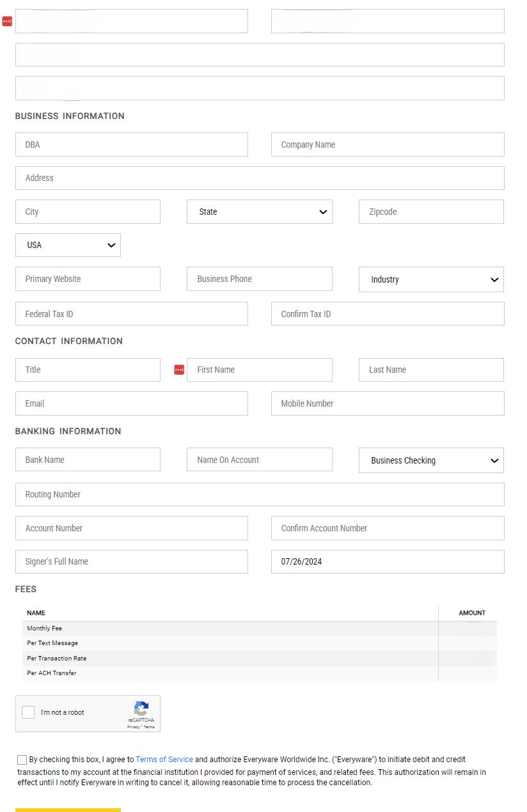
Task: Click the Per Transaction Rate row
Action: [x=260, y=659]
